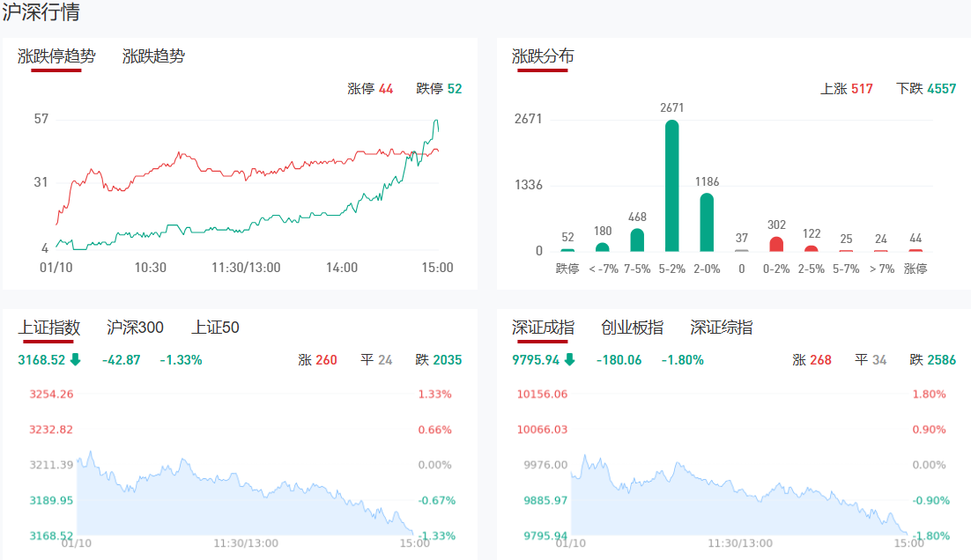
Task: Open the 创业板指 tab
Action: pos(632,328)
